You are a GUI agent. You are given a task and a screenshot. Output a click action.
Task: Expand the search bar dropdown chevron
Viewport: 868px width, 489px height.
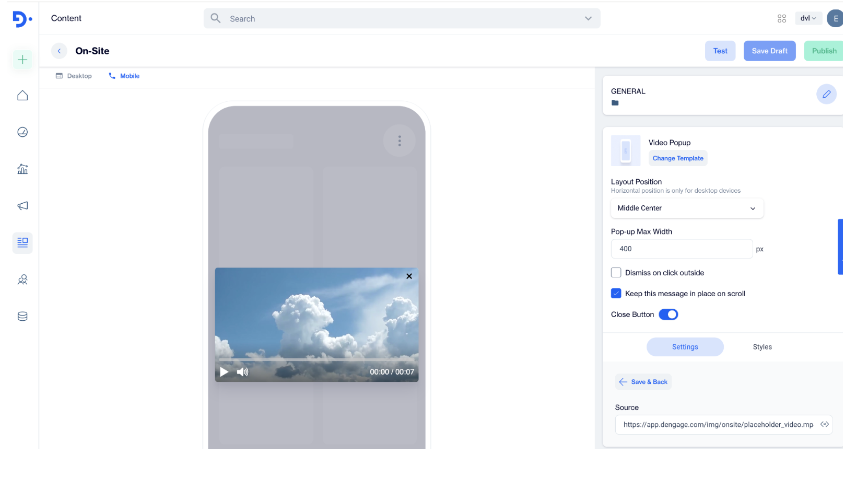tap(589, 18)
